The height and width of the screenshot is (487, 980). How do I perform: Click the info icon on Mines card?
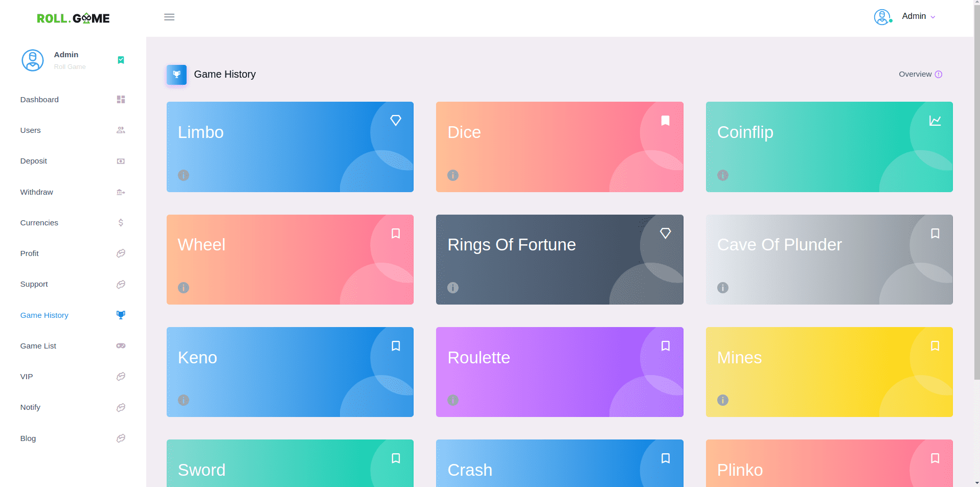(722, 400)
